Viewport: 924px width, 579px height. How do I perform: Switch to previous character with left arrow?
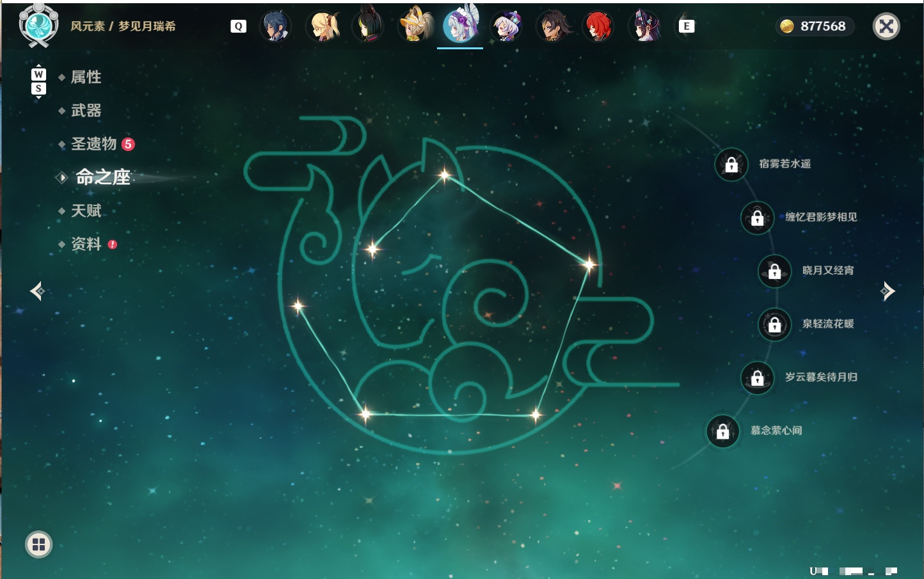(37, 291)
